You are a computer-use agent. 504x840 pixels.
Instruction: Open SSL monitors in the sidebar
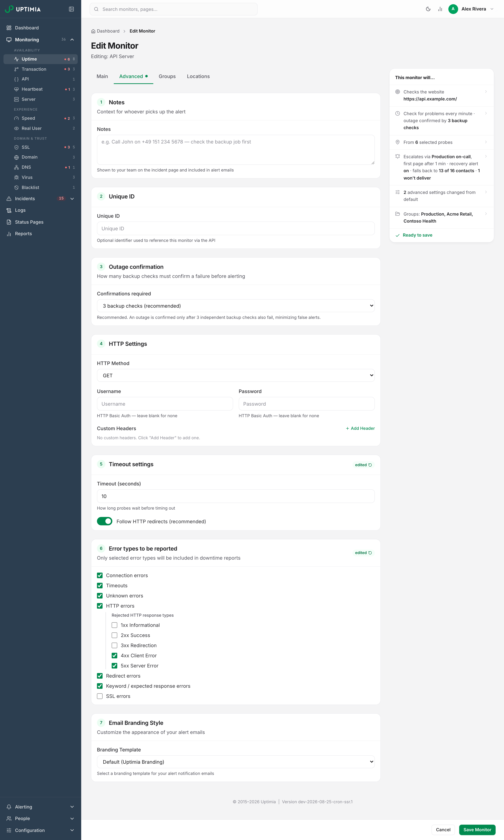tap(40, 147)
